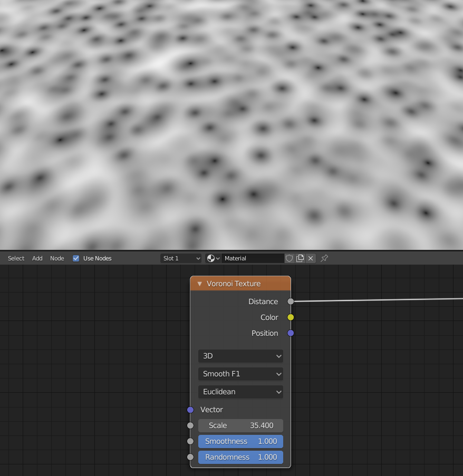This screenshot has width=463, height=476.
Task: Unlink the Material with the X icon
Action: [311, 258]
